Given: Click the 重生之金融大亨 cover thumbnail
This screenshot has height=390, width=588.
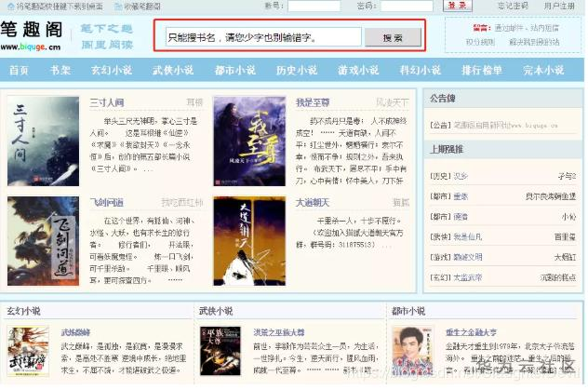Looking at the screenshot, I should (x=413, y=352).
